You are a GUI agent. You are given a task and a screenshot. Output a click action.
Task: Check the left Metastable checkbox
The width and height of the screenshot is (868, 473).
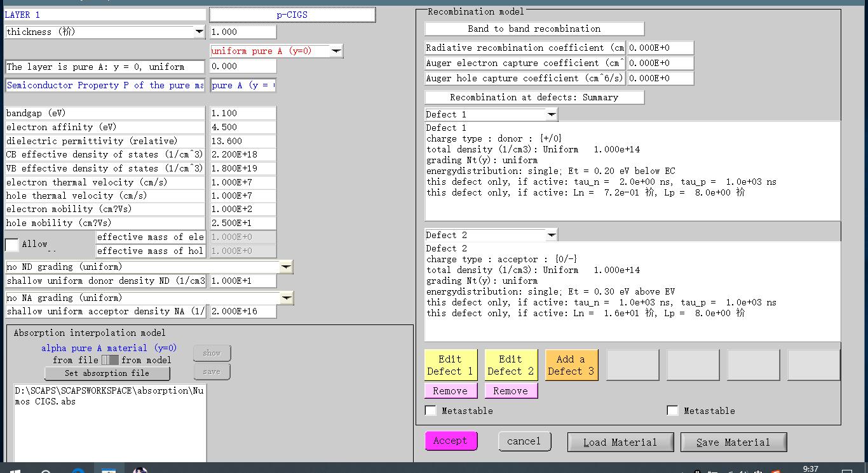(431, 411)
